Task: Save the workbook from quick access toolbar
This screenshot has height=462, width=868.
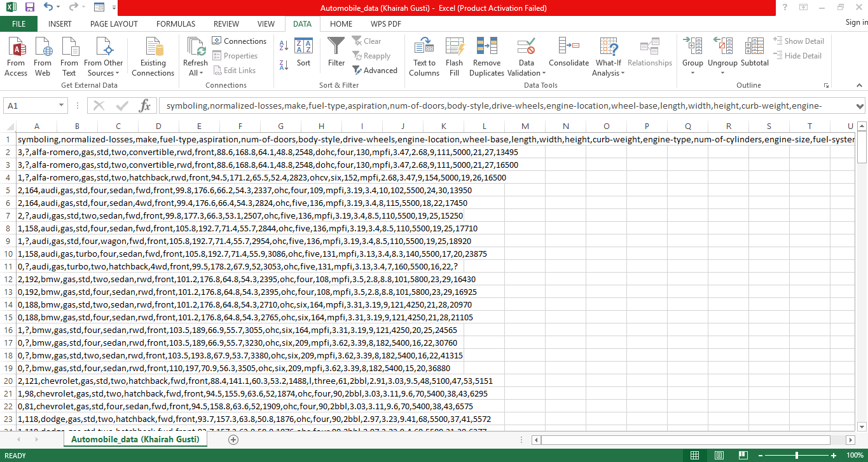Action: coord(29,8)
